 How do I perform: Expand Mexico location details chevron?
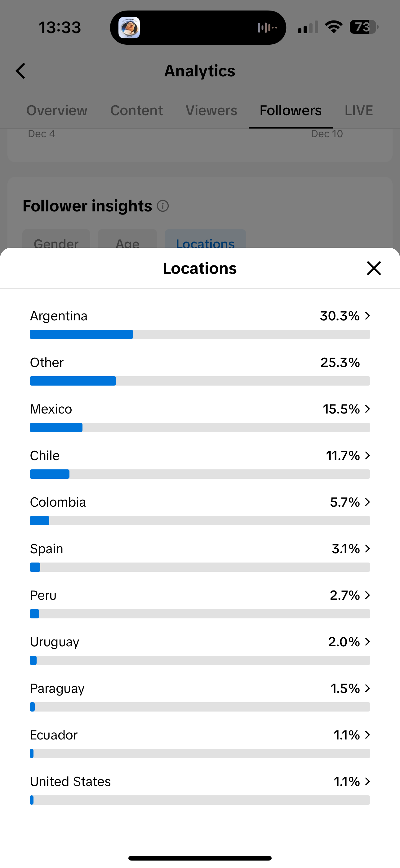tap(368, 409)
